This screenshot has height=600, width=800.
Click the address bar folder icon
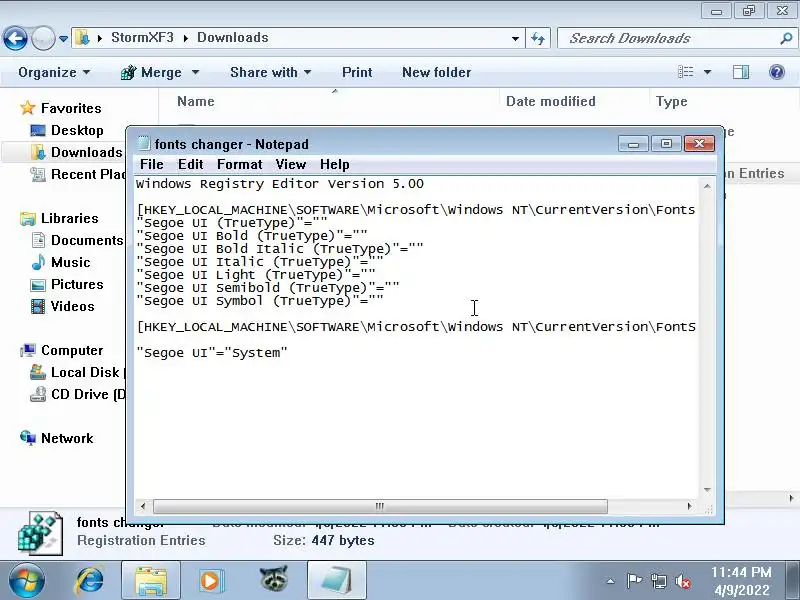tap(82, 38)
